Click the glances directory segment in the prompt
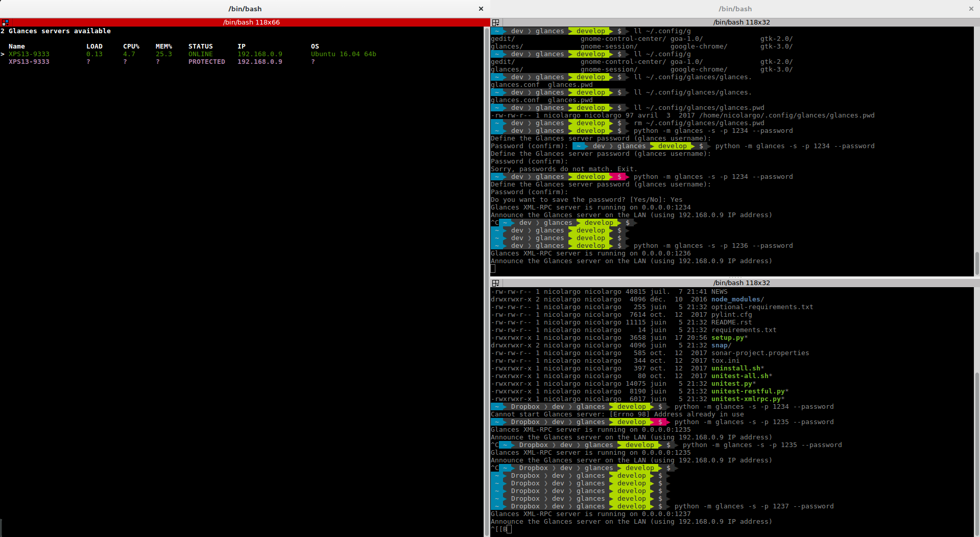Screen dimensions: 980x537 click(590, 506)
